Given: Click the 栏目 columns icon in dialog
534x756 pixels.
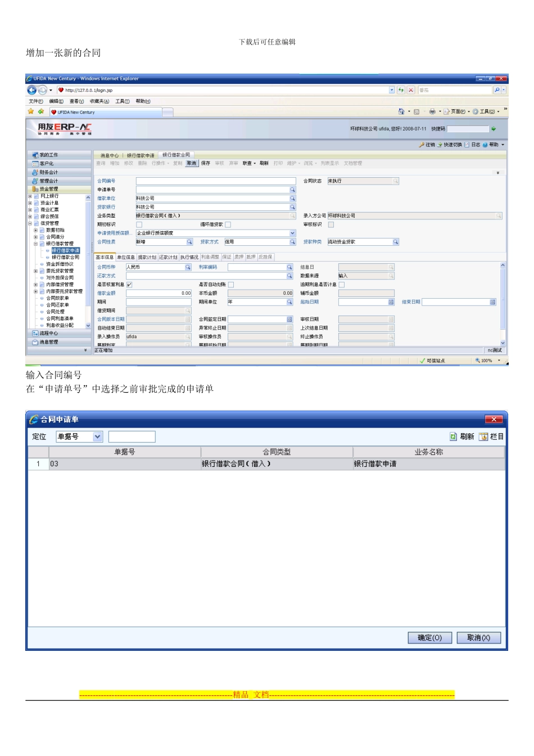Looking at the screenshot, I should [x=483, y=436].
